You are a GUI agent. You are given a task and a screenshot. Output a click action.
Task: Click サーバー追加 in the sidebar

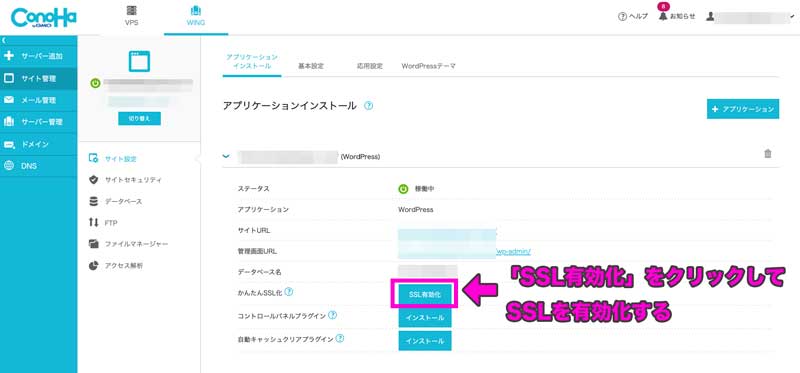(39, 56)
